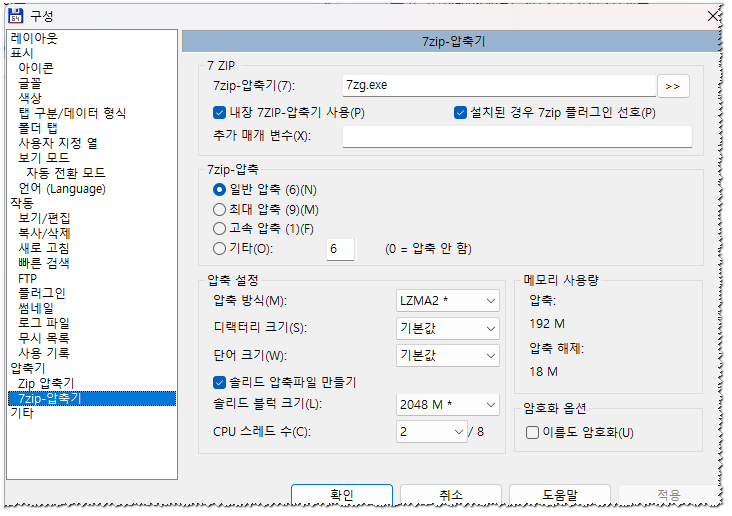Open 단어 크기 dropdown
732x516 pixels.
click(448, 356)
